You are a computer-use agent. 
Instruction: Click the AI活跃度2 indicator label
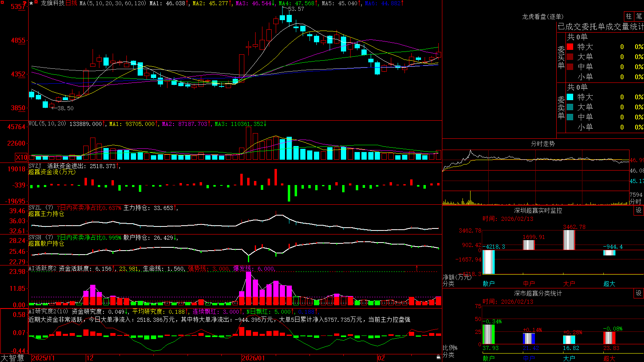coord(42,269)
